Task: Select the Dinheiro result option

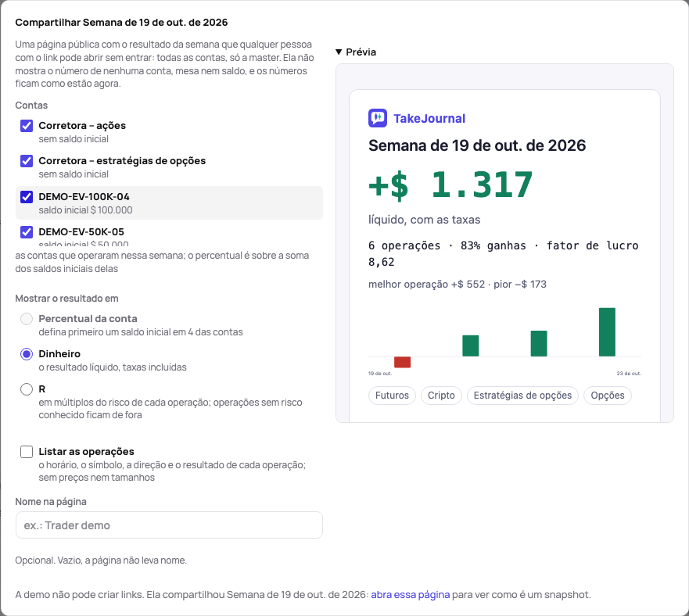Action: click(27, 353)
